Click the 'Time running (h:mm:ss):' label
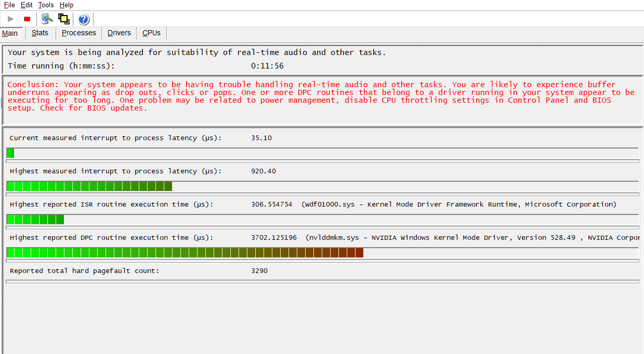Image resolution: width=644 pixels, height=354 pixels. 61,66
